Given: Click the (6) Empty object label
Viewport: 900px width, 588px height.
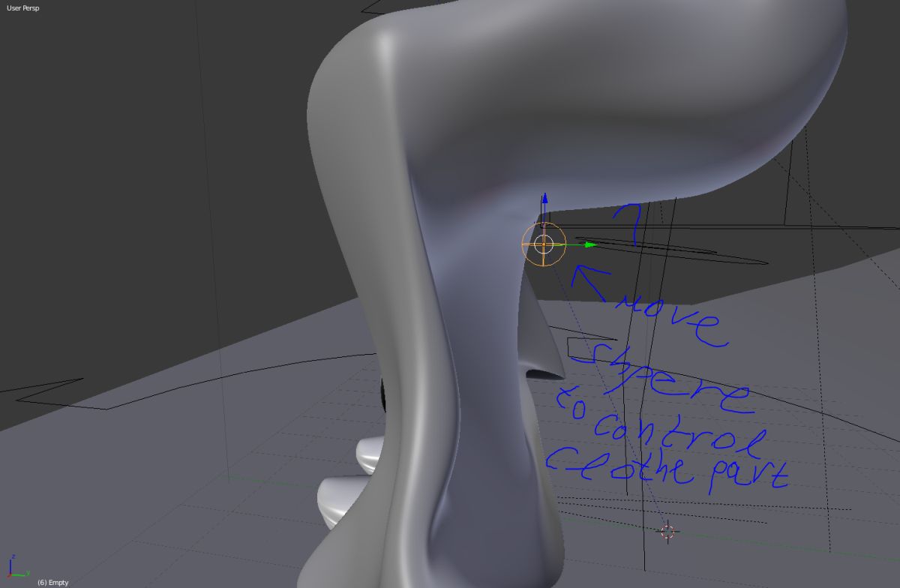Looking at the screenshot, I should click(52, 583).
